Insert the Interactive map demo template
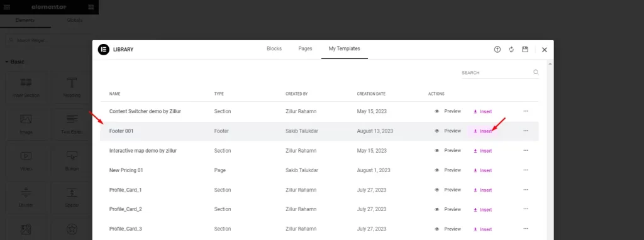 482,151
